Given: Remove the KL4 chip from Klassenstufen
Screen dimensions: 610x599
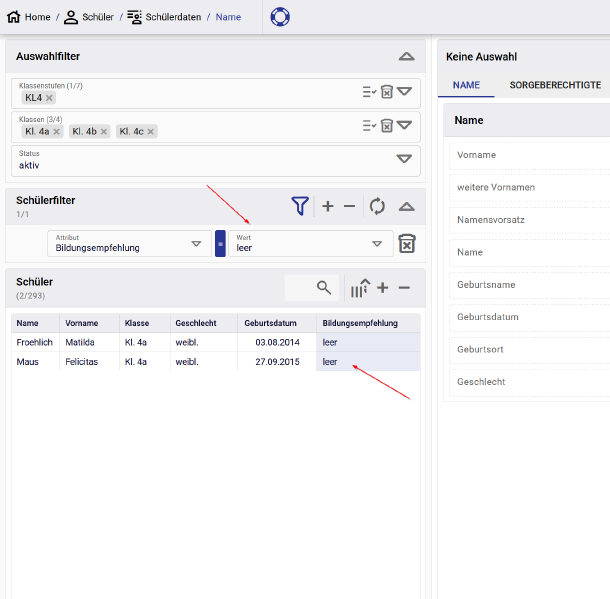Looking at the screenshot, I should point(50,98).
